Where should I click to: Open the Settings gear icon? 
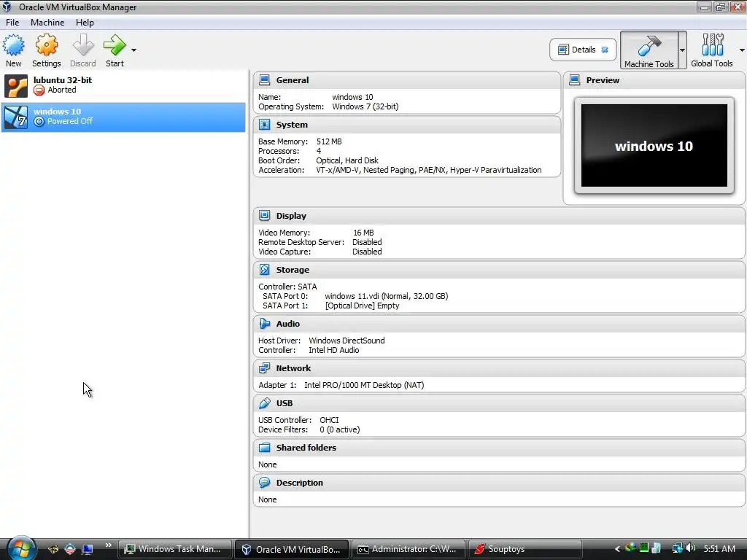coord(46,45)
